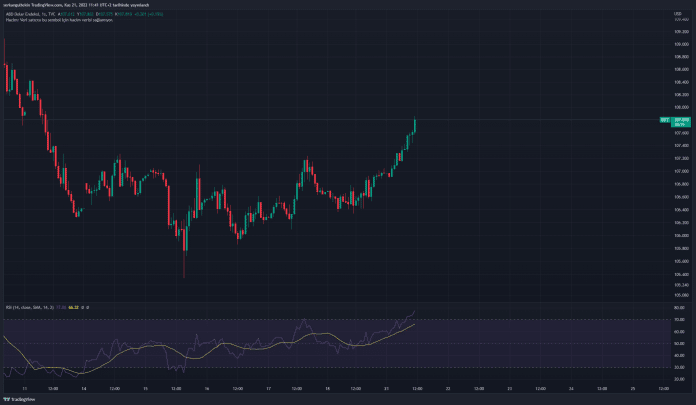Click the 70.00 level on RSI scale
Image resolution: width=696 pixels, height=405 pixels.
point(681,320)
